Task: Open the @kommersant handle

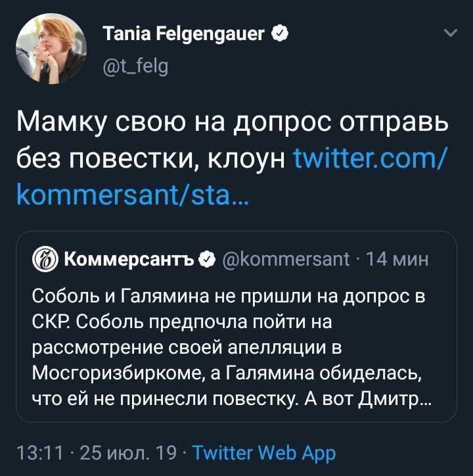Action: [x=286, y=259]
